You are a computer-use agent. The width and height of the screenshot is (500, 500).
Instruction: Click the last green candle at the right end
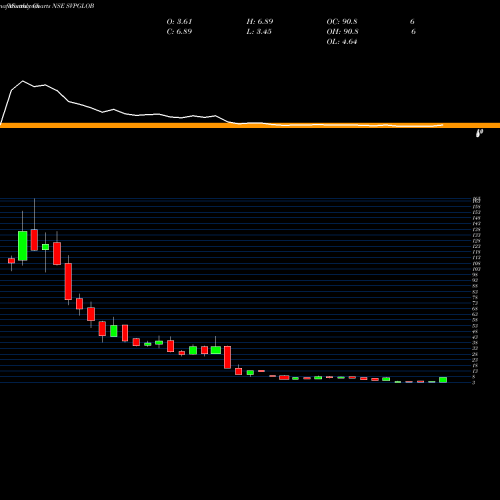click(x=443, y=380)
